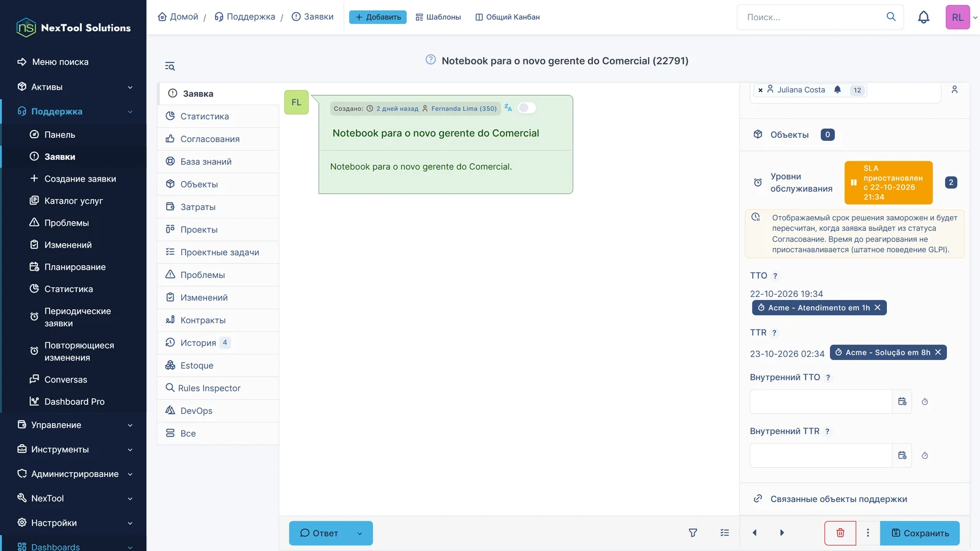Open Общий Канбан view
Image resolution: width=980 pixels, height=551 pixels.
(x=508, y=17)
